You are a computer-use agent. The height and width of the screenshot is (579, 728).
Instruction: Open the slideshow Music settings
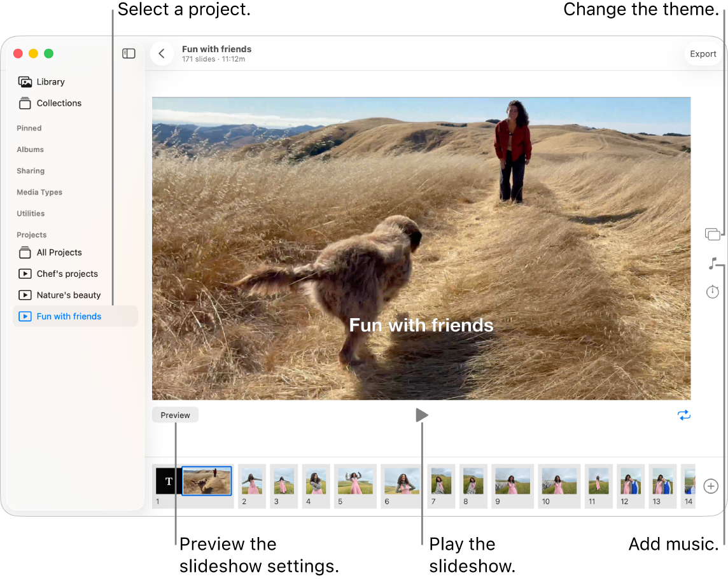[713, 263]
